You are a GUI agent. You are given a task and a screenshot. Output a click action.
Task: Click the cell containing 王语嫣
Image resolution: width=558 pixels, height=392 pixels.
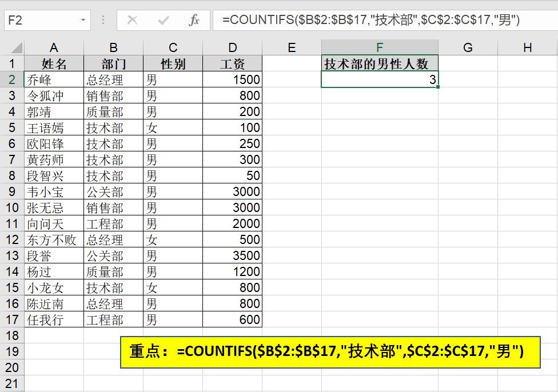pos(54,127)
